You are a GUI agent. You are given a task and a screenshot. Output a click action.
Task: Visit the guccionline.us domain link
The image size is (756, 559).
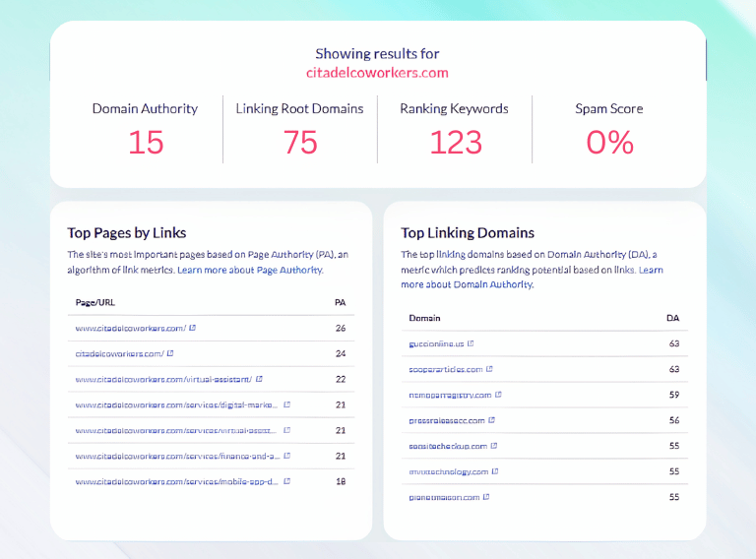[x=436, y=343]
